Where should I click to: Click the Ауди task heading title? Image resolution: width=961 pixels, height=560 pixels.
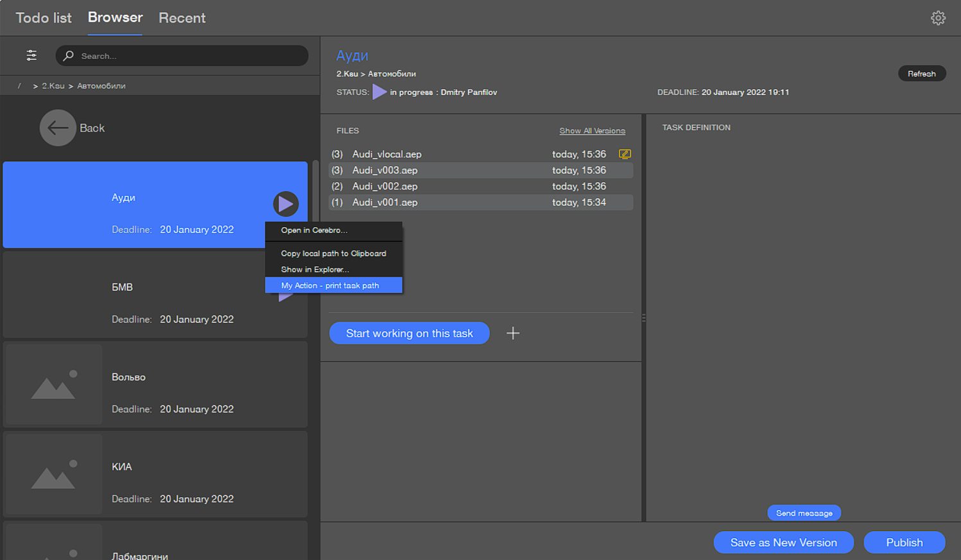(352, 56)
